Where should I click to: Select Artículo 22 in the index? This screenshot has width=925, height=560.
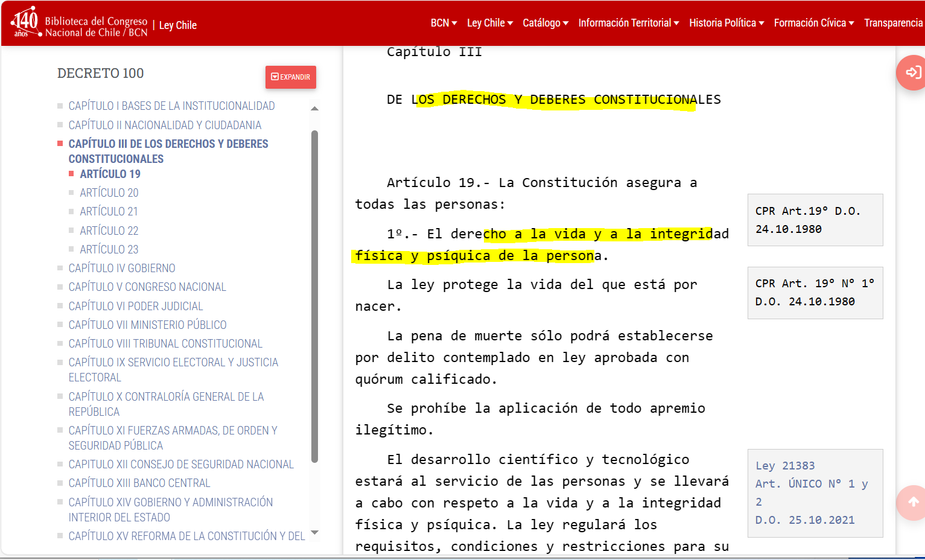(x=109, y=231)
